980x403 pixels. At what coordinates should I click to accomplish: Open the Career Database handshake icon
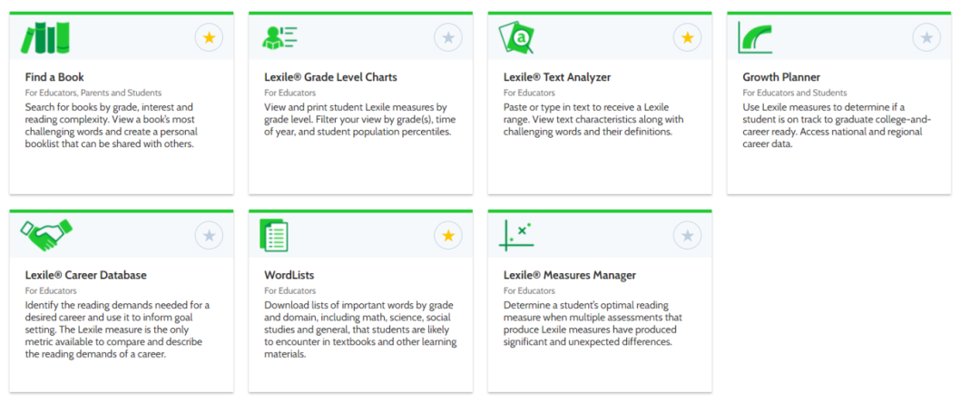[46, 236]
